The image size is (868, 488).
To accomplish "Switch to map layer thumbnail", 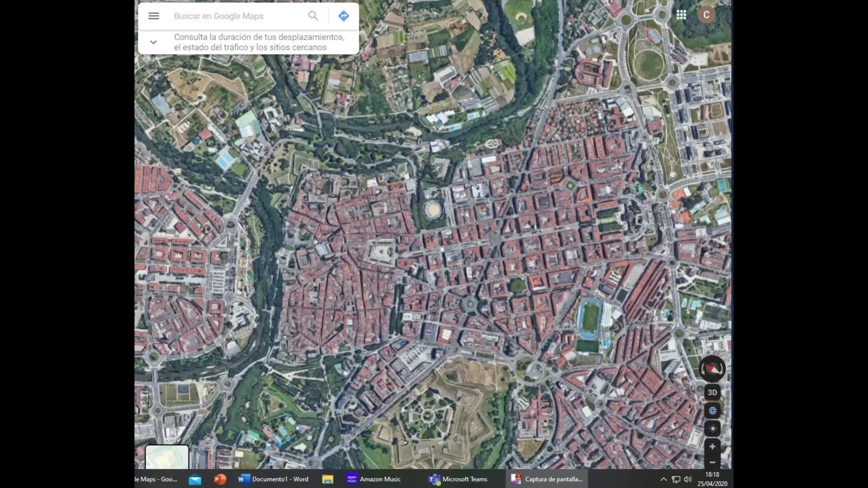I will tap(167, 457).
